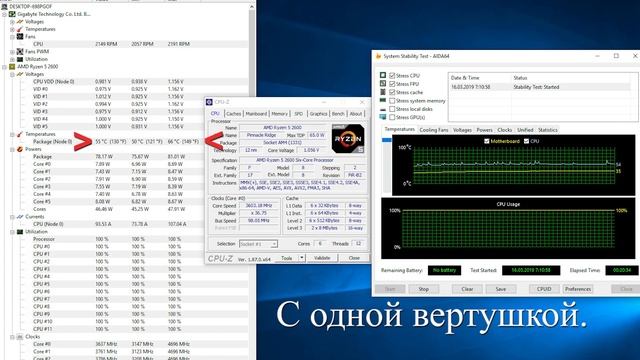Collapse the Powers node in HWMonitor
The height and width of the screenshot is (360, 640).
tap(12, 149)
